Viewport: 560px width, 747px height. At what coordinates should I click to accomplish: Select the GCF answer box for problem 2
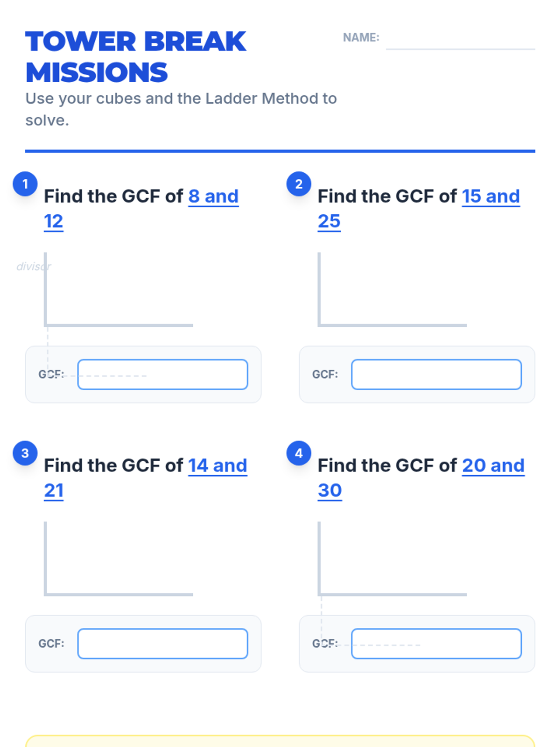click(x=436, y=374)
